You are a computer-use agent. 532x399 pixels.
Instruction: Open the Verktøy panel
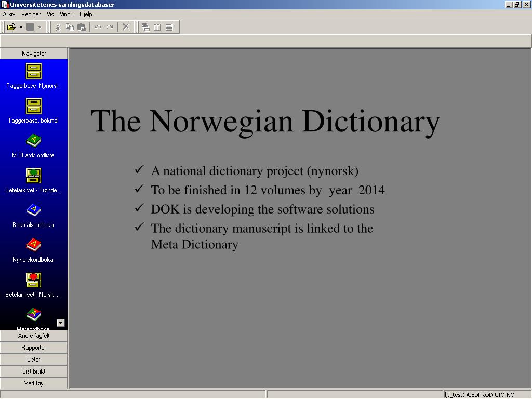pyautogui.click(x=34, y=383)
